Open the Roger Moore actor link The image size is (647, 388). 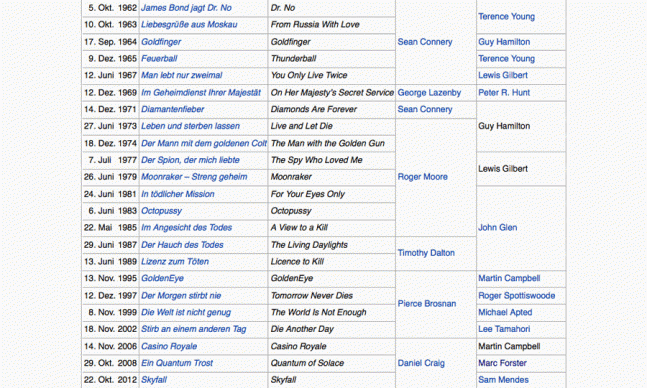[x=423, y=177]
